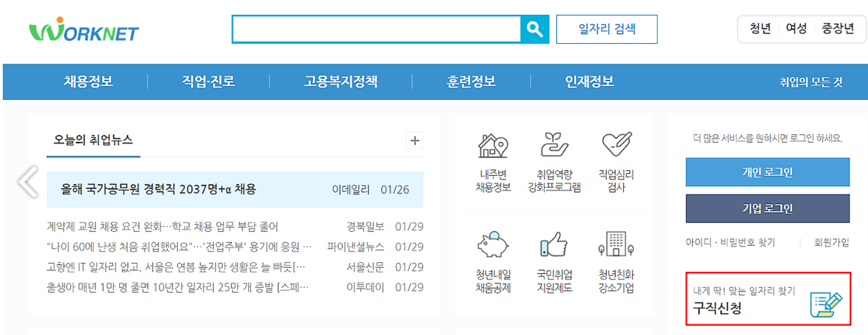Open the 구직신청 banner
Screen dimensions: 868x335
[768, 299]
